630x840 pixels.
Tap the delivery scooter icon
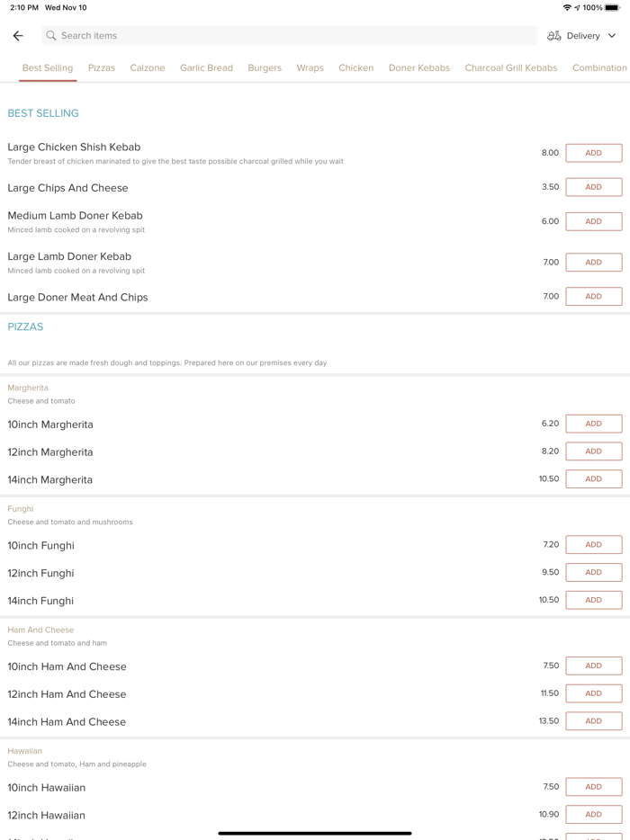click(554, 36)
